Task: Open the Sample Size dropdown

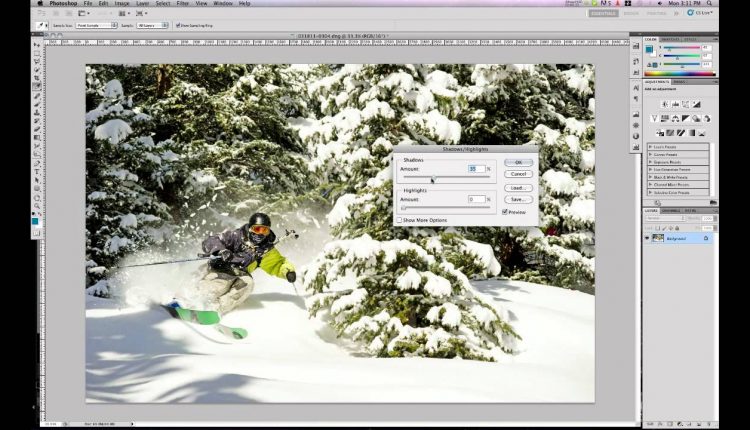Action: pos(96,25)
